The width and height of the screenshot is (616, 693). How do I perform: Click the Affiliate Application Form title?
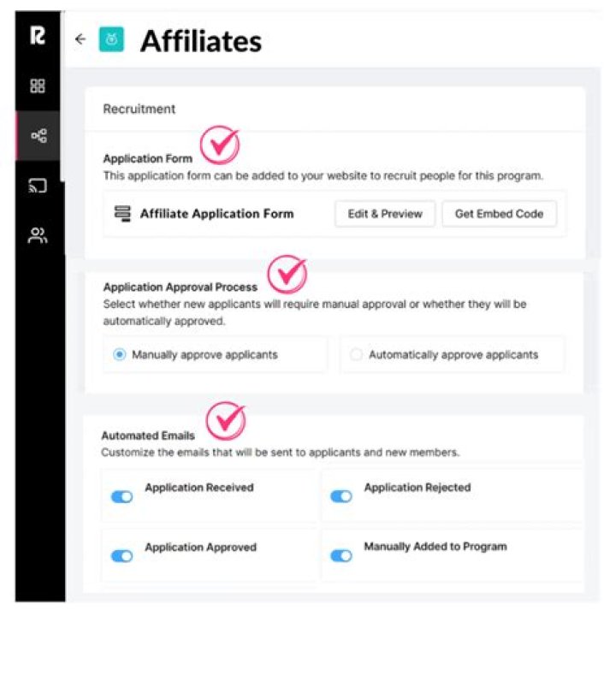[x=216, y=214]
